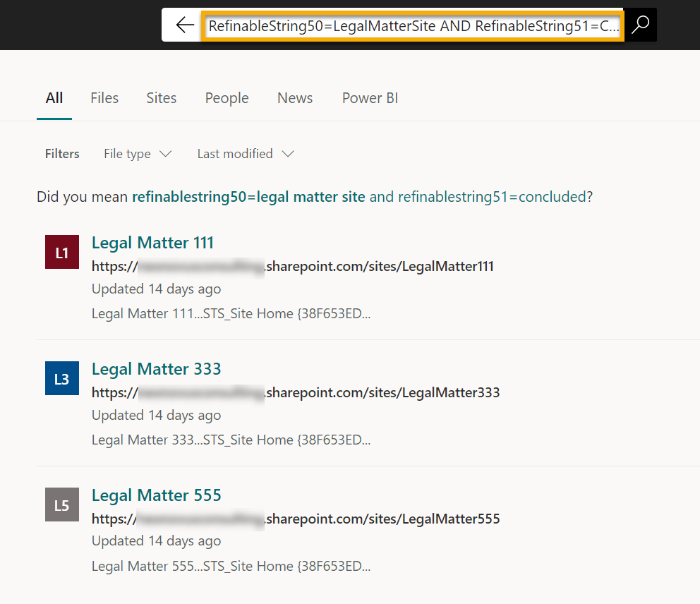Open the Legal Matter 555 result title
This screenshot has height=604, width=700.
tap(156, 495)
